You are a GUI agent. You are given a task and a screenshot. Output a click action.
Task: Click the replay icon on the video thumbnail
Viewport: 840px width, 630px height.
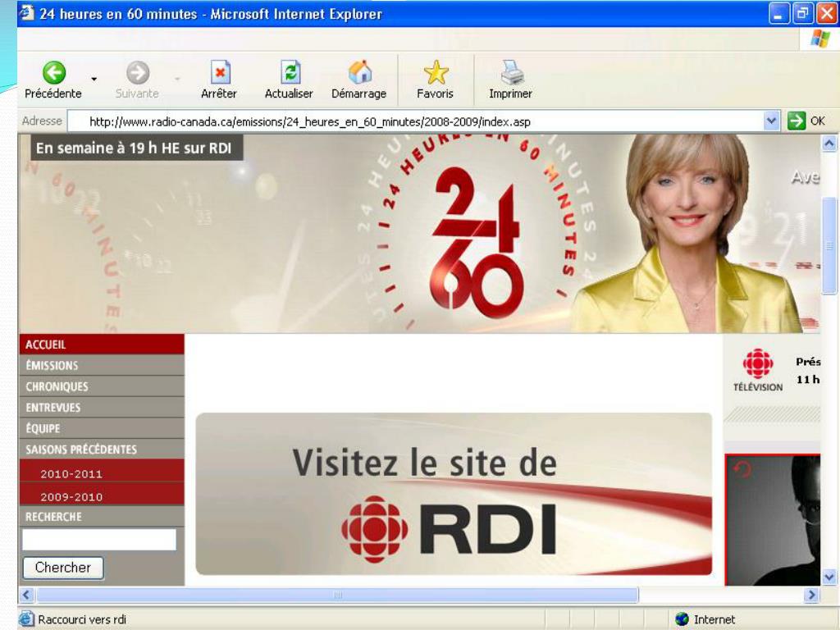(742, 470)
